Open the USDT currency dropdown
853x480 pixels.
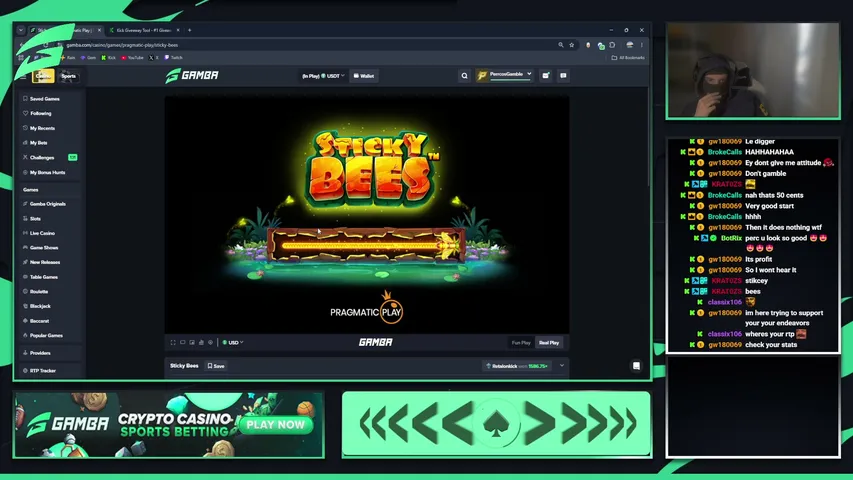click(x=323, y=76)
